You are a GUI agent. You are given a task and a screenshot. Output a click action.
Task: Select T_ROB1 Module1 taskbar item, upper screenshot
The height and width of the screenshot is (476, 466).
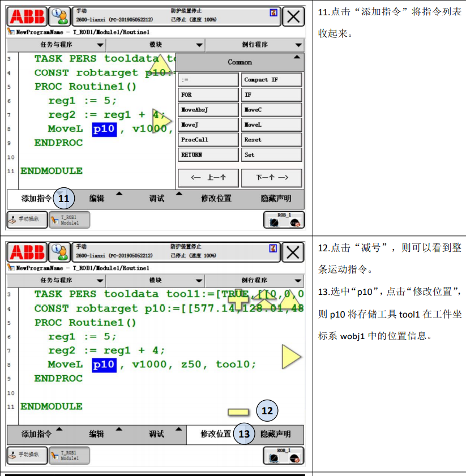pyautogui.click(x=69, y=220)
